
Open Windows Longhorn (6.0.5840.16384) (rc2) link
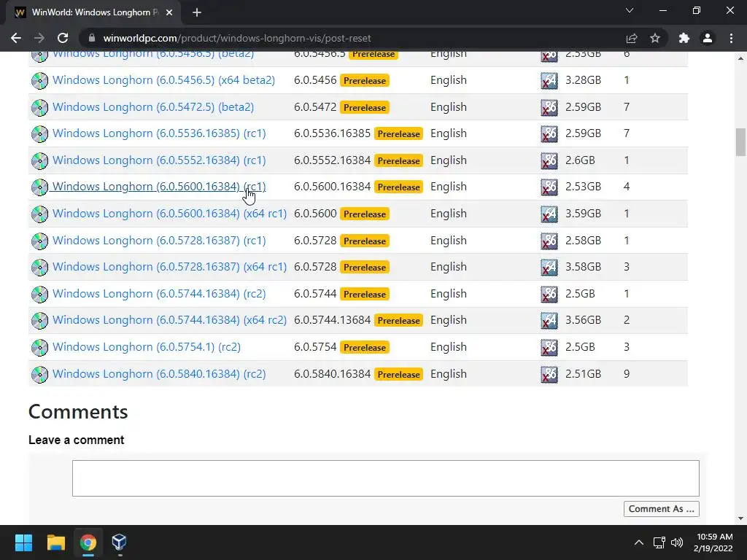[159, 374]
